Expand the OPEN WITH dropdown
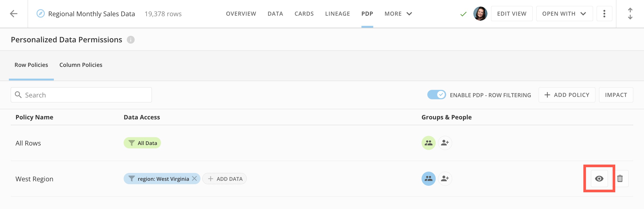 point(564,14)
